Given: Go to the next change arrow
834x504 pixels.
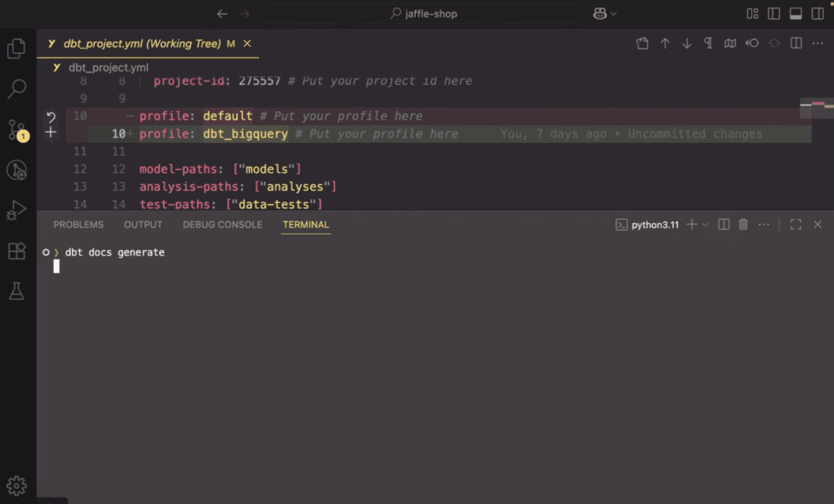Looking at the screenshot, I should point(687,44).
